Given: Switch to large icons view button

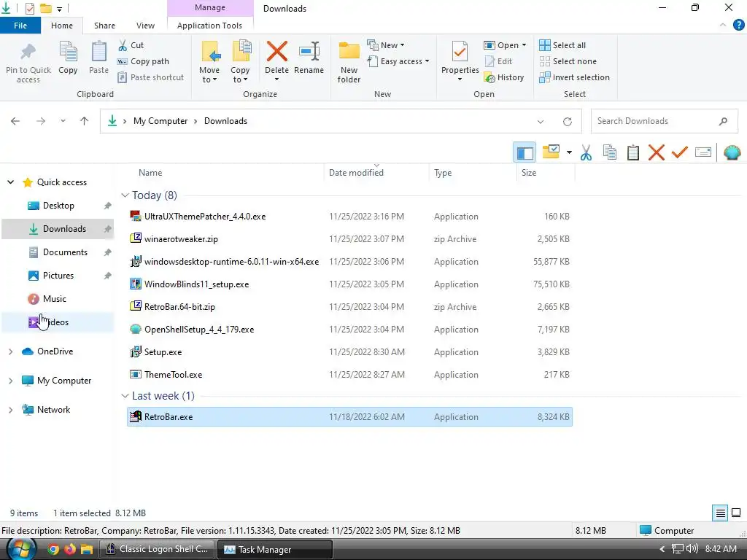Looking at the screenshot, I should [x=736, y=513].
